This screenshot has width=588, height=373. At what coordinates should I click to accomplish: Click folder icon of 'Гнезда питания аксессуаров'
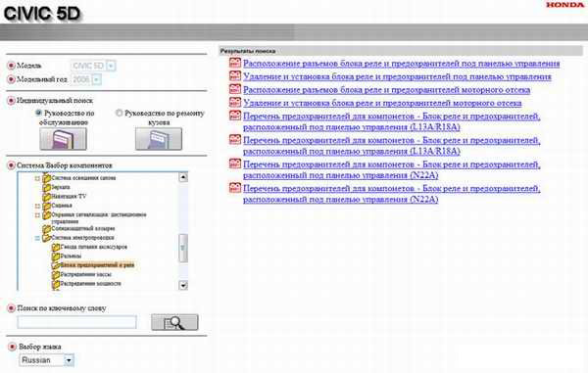pos(56,247)
